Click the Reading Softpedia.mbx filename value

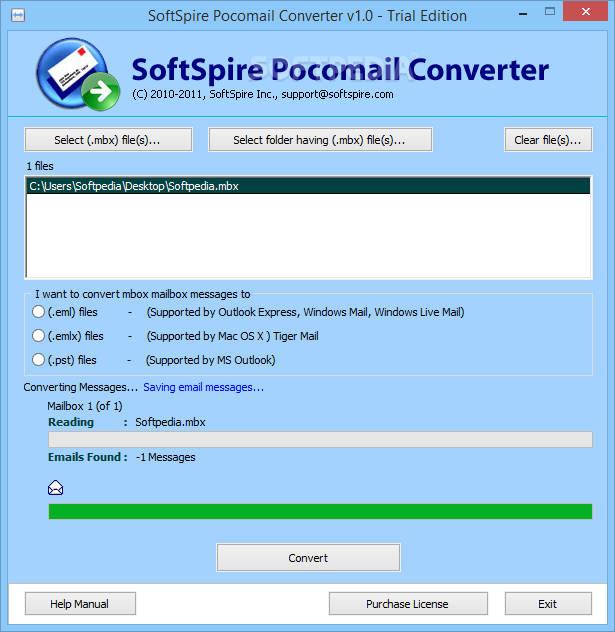coord(170,422)
